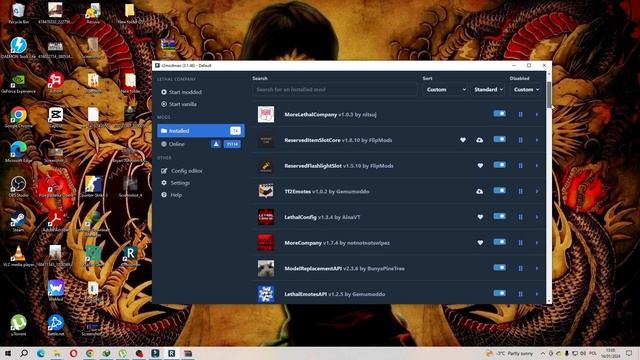Toggle LethalConfig enabled switch
The width and height of the screenshot is (640, 360).
[x=499, y=216]
